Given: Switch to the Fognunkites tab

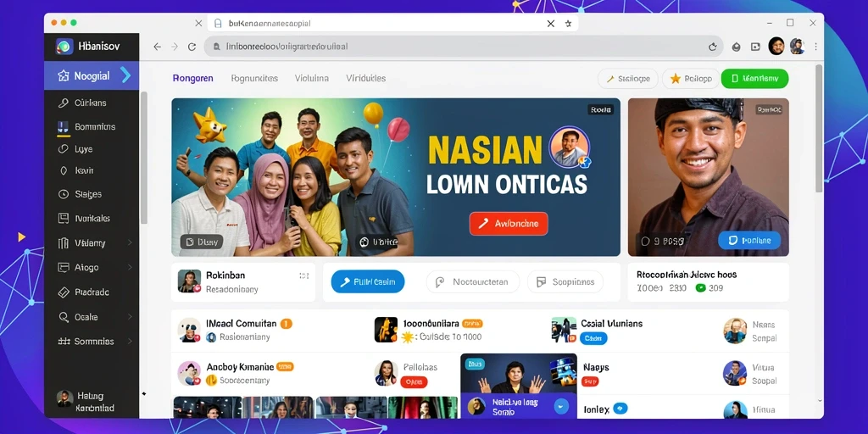Looking at the screenshot, I should click(254, 78).
